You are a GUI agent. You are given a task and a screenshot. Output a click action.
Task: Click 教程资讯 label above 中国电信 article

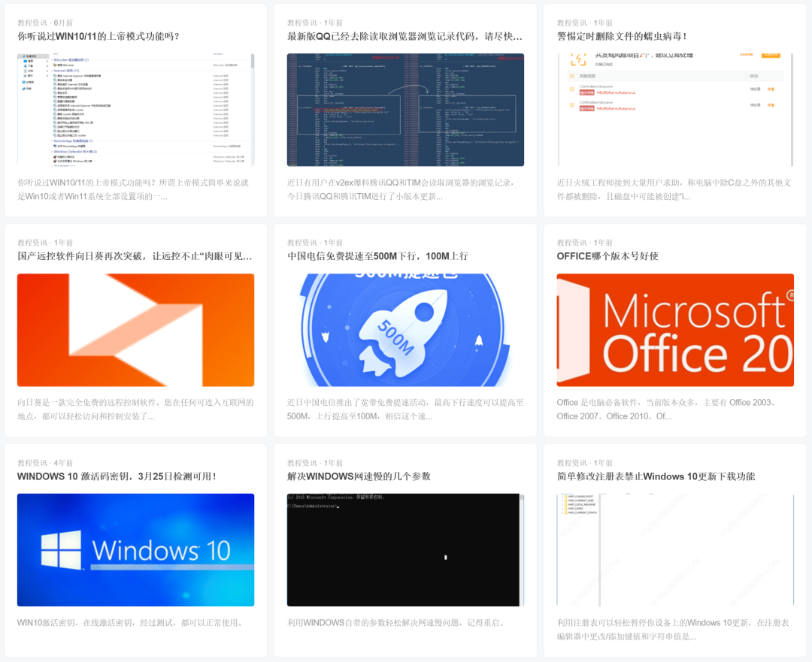(x=302, y=243)
